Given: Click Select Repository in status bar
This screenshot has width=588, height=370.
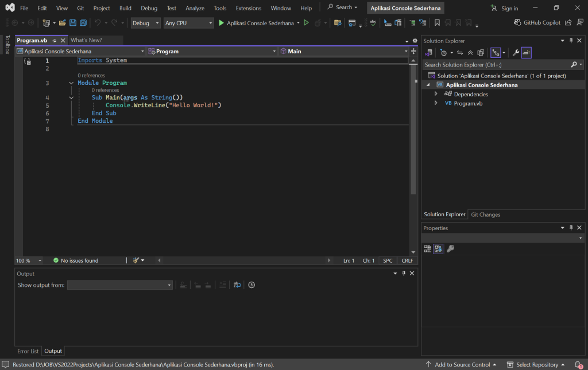Looking at the screenshot, I should pyautogui.click(x=536, y=364).
